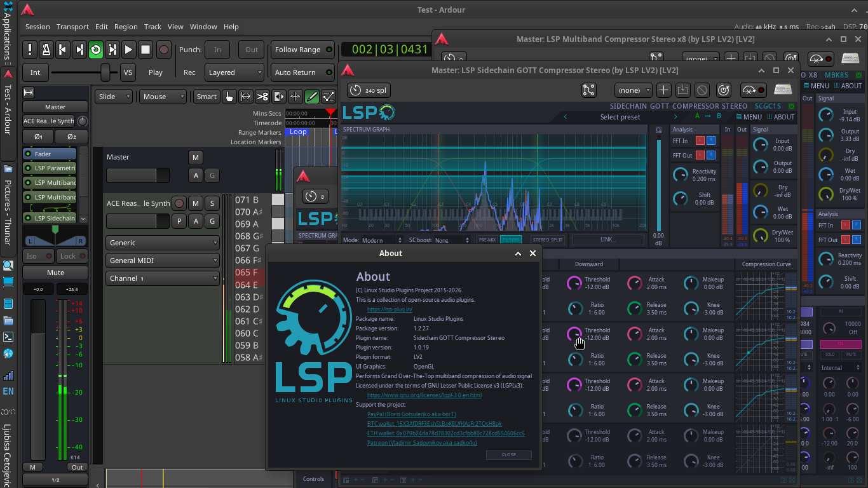Screen dimensions: 868x488
Task: Toggle the Follow Range option
Action: click(302, 50)
